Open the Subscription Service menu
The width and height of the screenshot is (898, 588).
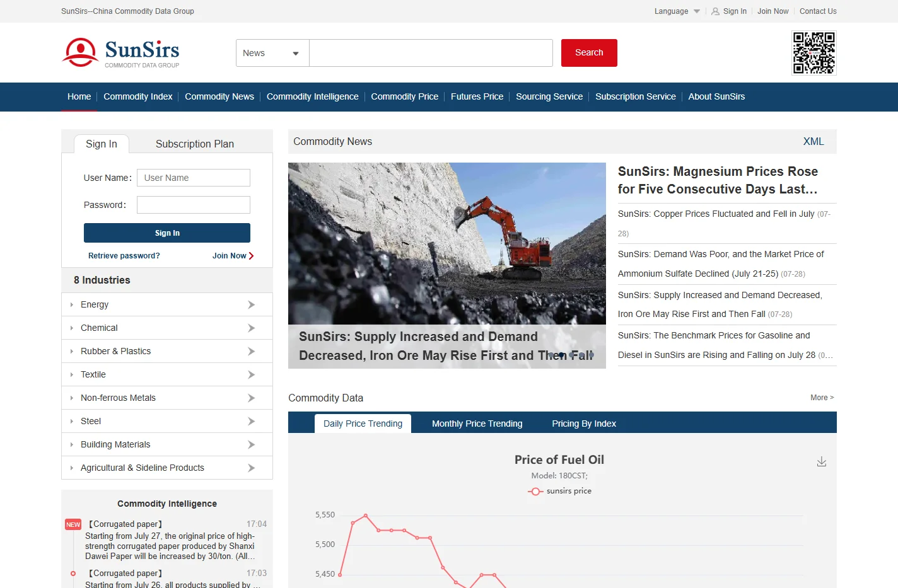pos(636,96)
